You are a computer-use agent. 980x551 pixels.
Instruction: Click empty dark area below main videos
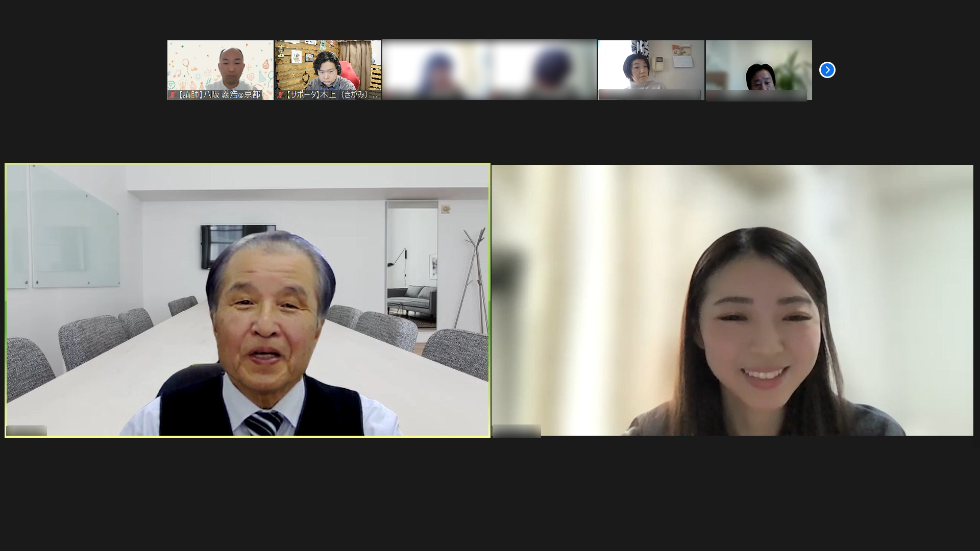tap(490, 495)
